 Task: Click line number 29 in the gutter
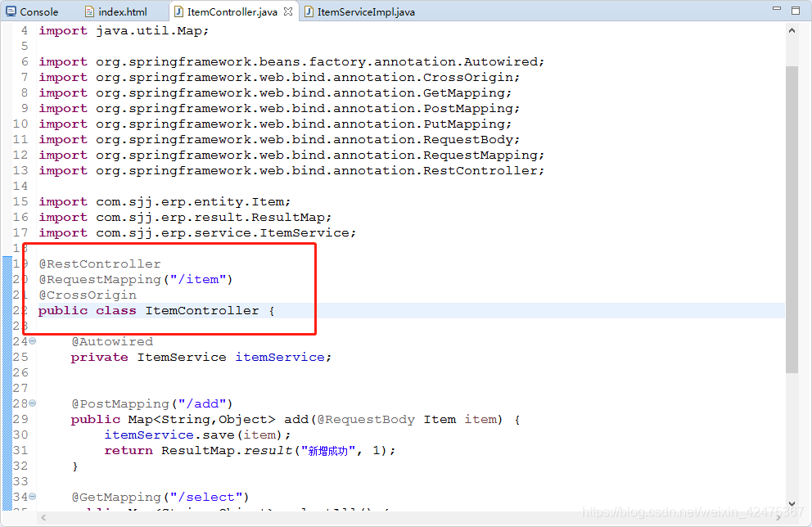coord(20,419)
